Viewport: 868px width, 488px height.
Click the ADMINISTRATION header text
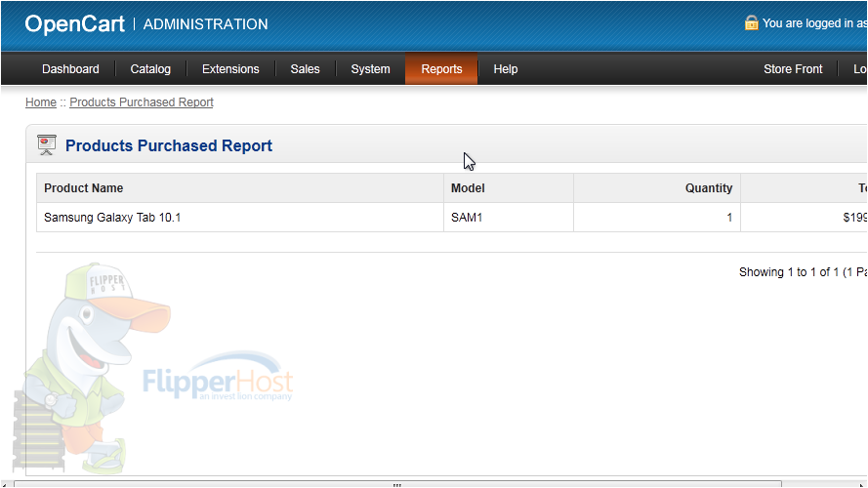coord(205,24)
